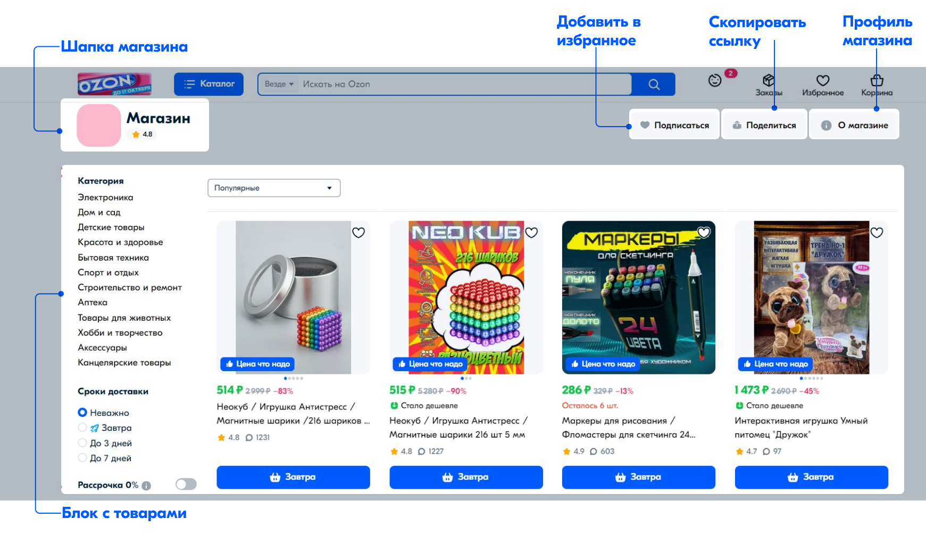Open Хобби и творчество category
Image resolution: width=926 pixels, height=560 pixels.
(120, 332)
